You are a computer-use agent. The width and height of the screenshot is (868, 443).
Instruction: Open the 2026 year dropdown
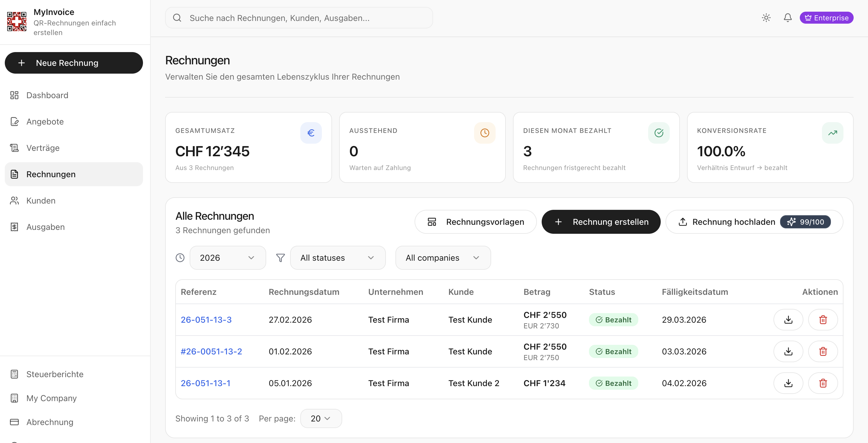tap(227, 258)
